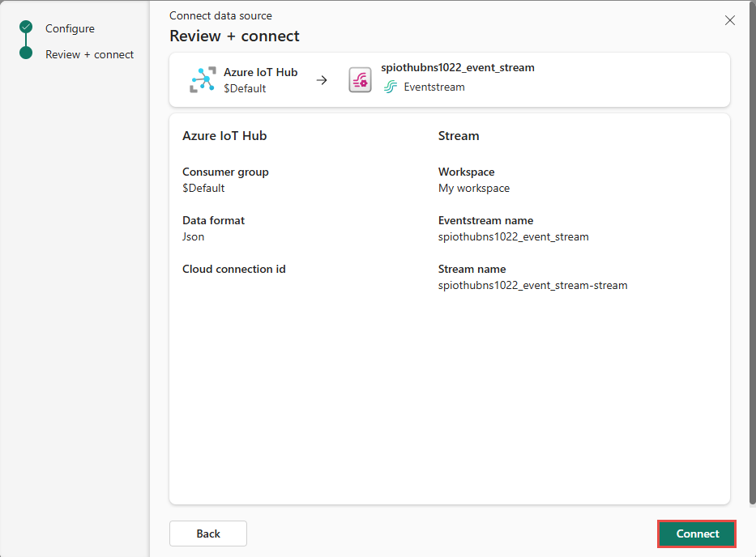Click the Stream name value ending in -stream
The width and height of the screenshot is (756, 557).
532,285
